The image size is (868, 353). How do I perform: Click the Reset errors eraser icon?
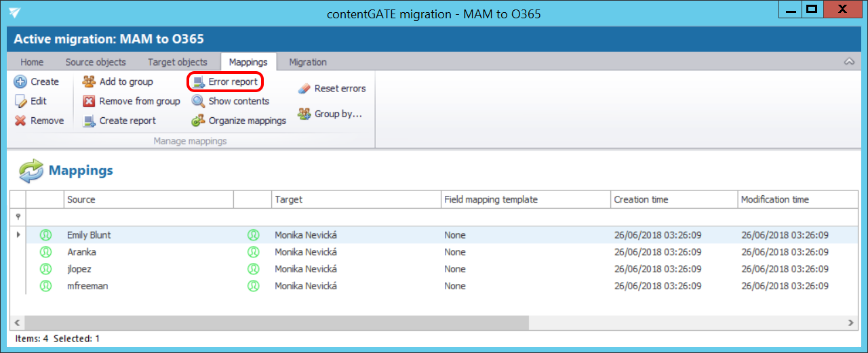coord(304,89)
